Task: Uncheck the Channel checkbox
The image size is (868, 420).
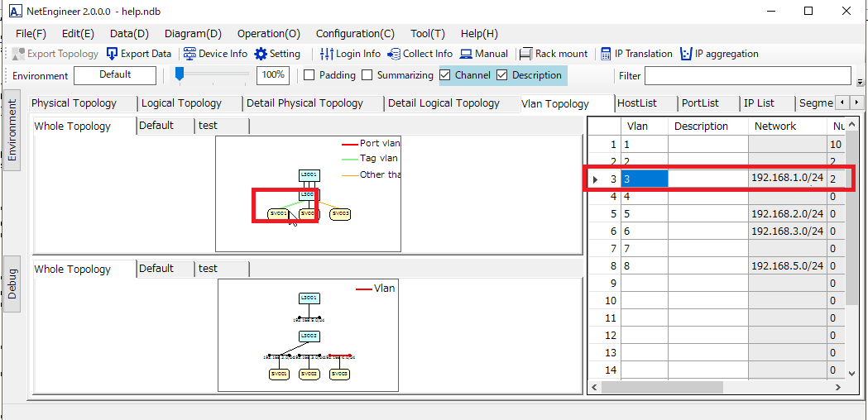Action: [445, 75]
